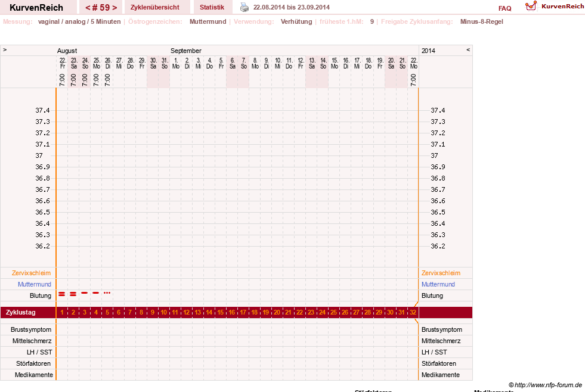Screen dimensions: 585x392
Task: Click Verwendung value 'Verhütung'
Action: [x=296, y=21]
